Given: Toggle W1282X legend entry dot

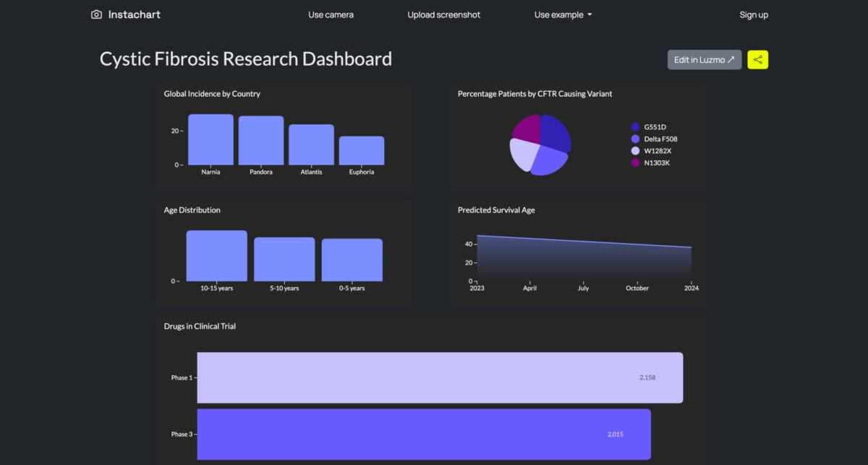Looking at the screenshot, I should point(635,150).
